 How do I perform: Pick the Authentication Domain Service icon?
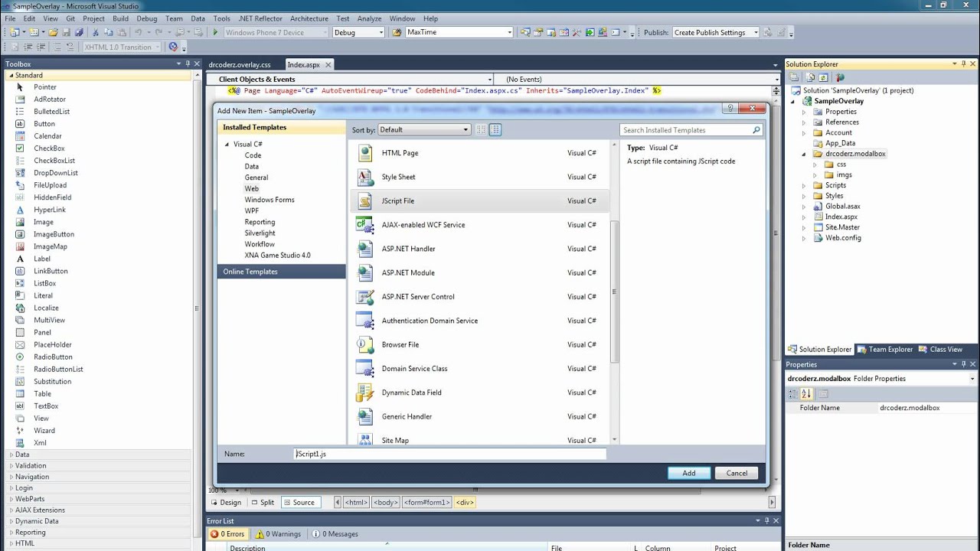tap(365, 321)
